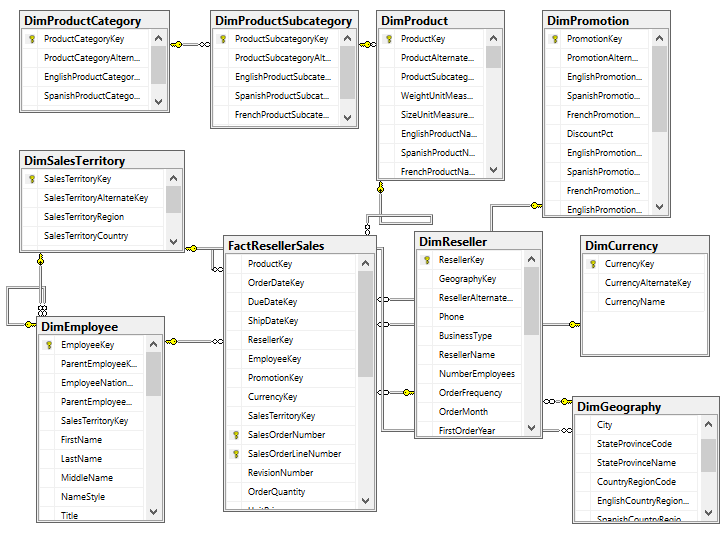Select the PromotionKey row in FactResellerSales
The image size is (728, 534).
291,378
